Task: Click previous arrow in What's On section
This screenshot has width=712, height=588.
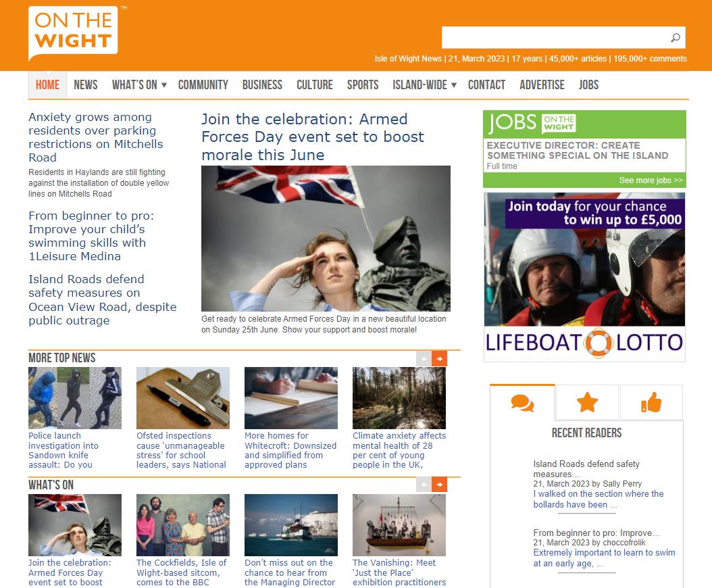Action: 424,485
